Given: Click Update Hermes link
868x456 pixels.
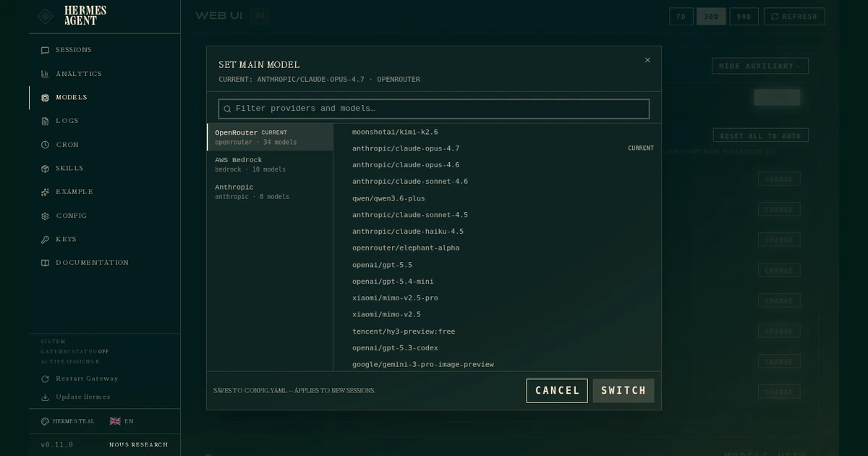Looking at the screenshot, I should 83,397.
